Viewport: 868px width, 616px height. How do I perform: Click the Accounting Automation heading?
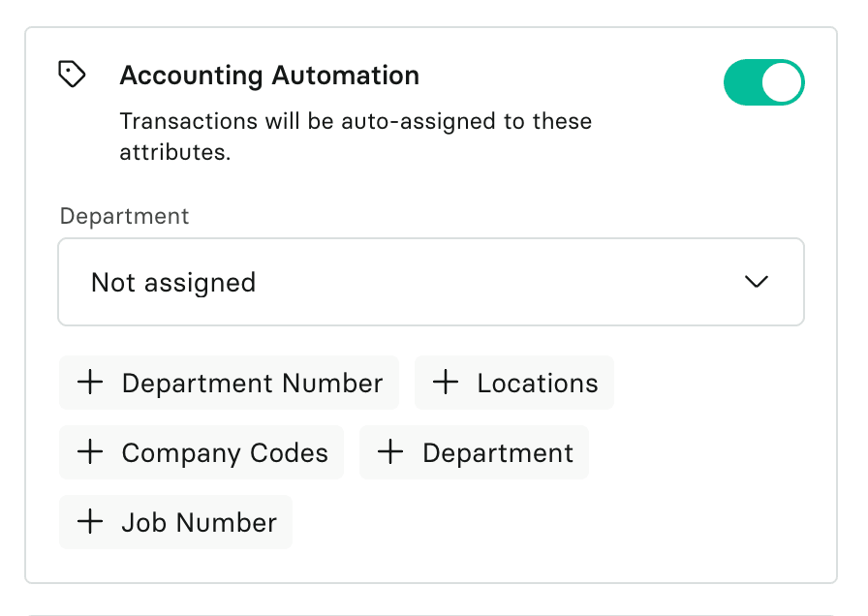pyautogui.click(x=269, y=76)
